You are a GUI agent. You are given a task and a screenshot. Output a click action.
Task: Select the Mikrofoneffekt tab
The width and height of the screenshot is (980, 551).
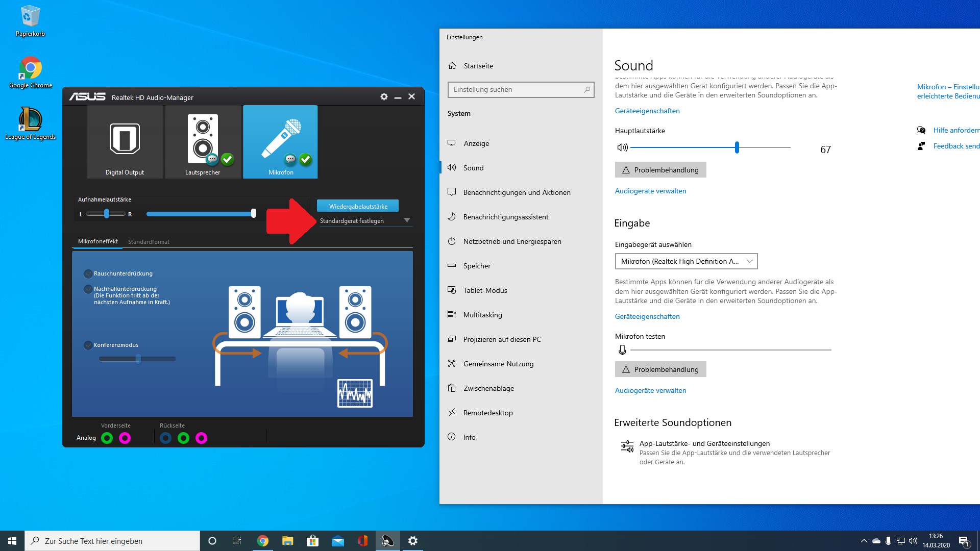(x=97, y=241)
